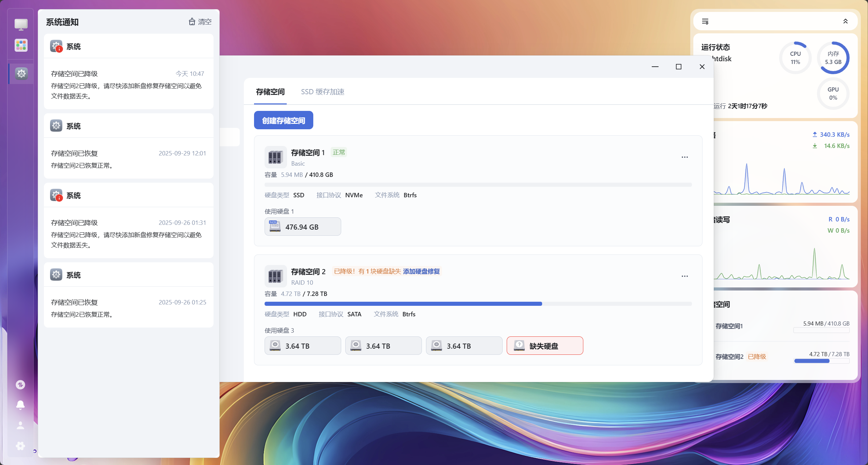Viewport: 868px width, 465px height.
Task: Open more options for 存储空间 1
Action: [x=684, y=157]
